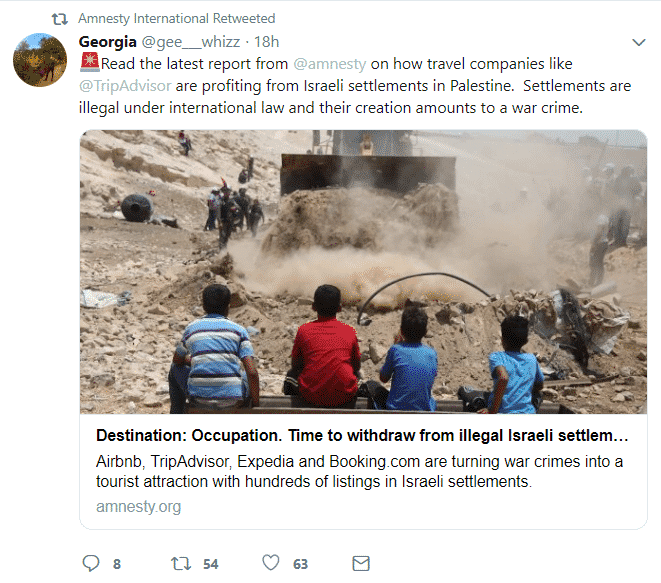Open Georgia's display name profile
This screenshot has width=661, height=583.
(x=107, y=42)
